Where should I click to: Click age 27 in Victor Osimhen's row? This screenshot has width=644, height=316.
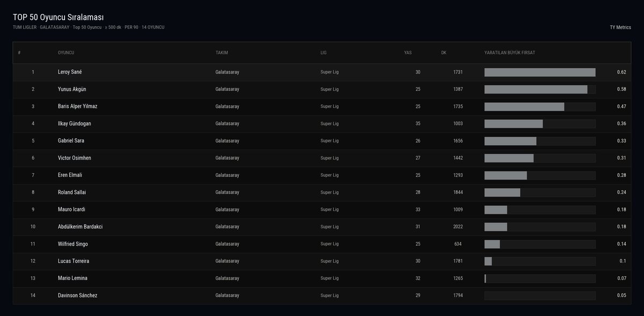(418, 158)
